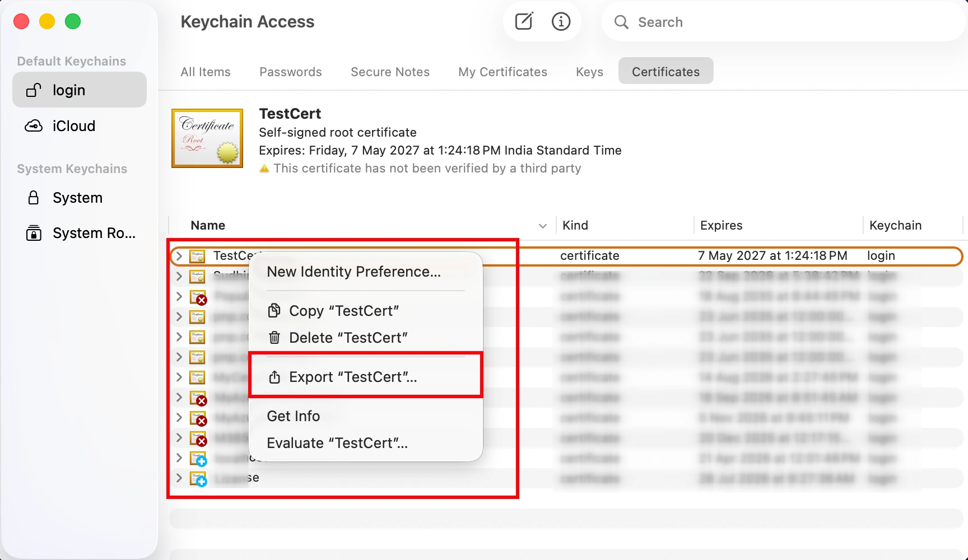Click the "System Keychains" sidebar heading
Viewport: 968px width, 560px height.
(72, 169)
